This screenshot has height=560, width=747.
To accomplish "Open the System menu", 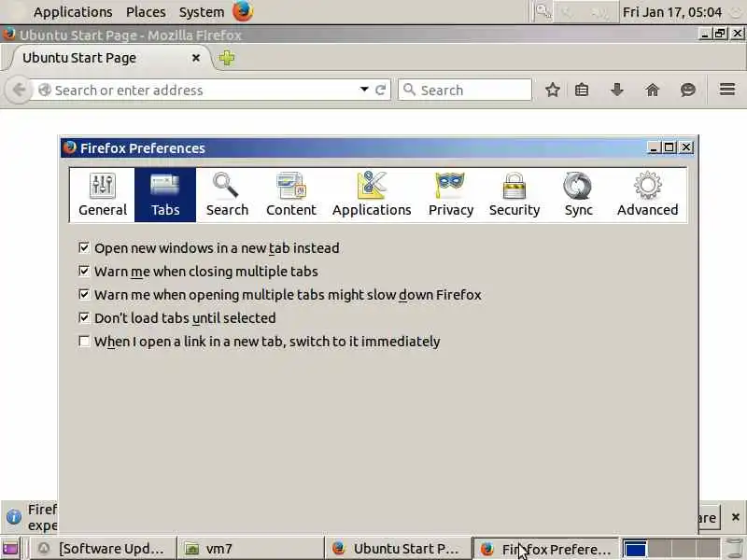I will pos(202,12).
